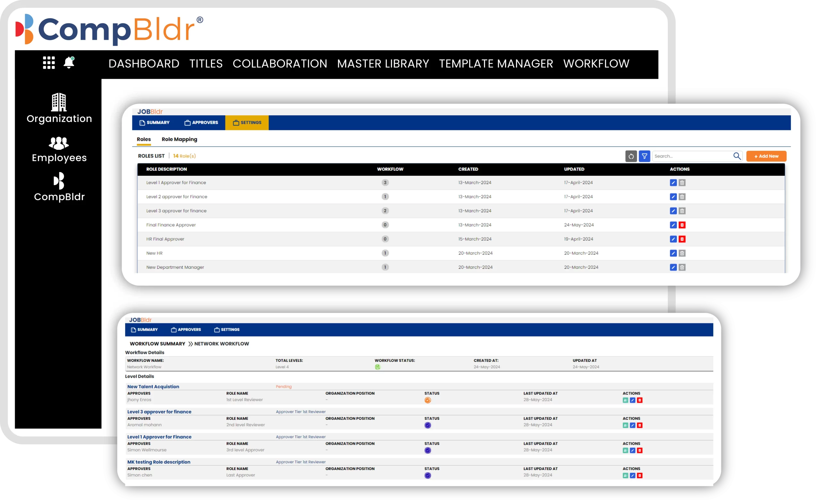Switch to SUMMARY tab in roles panel
This screenshot has width=820, height=504.
coord(154,123)
